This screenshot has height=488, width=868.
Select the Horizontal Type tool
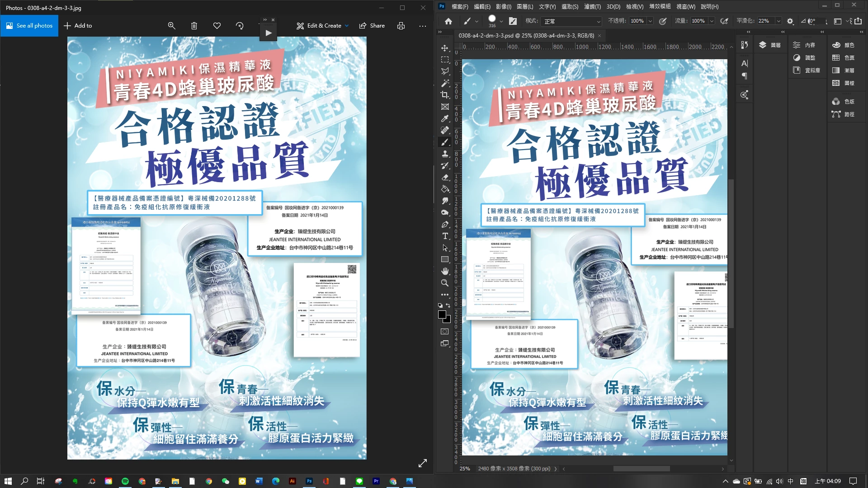[x=445, y=236]
